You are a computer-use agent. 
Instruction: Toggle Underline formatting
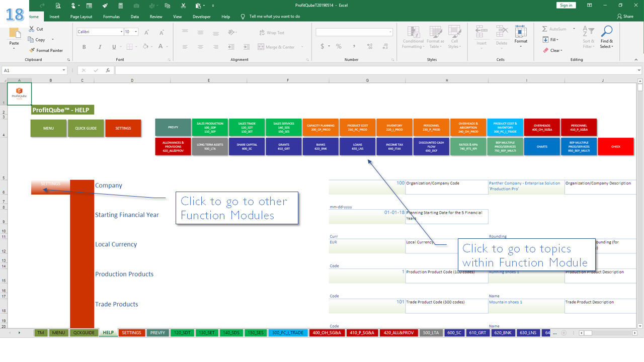click(114, 47)
